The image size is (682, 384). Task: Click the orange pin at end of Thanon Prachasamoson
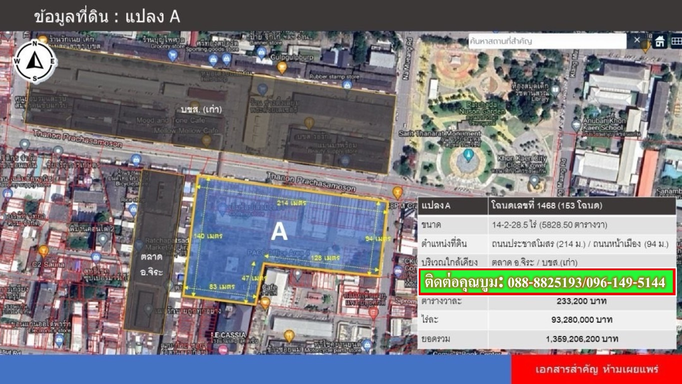[397, 193]
